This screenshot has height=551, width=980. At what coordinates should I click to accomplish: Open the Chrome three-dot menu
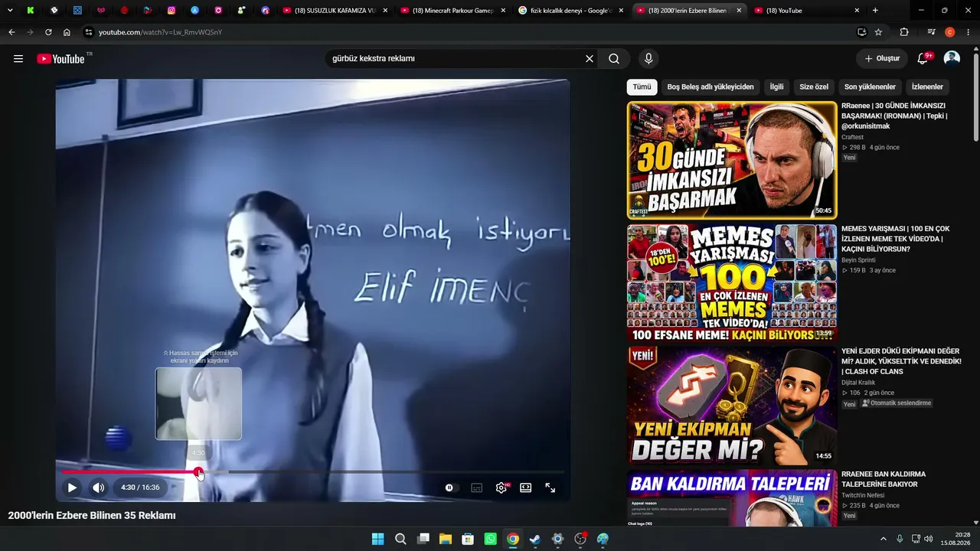point(967,32)
